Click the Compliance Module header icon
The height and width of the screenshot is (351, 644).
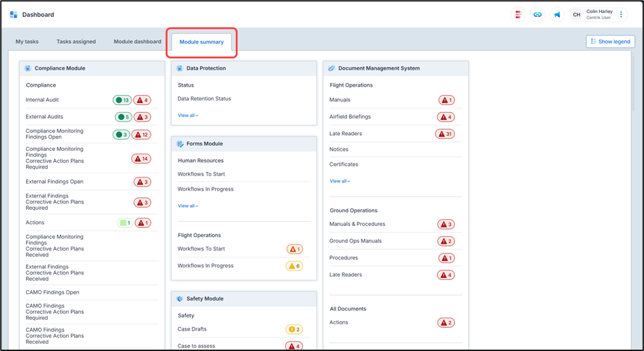pyautogui.click(x=28, y=68)
